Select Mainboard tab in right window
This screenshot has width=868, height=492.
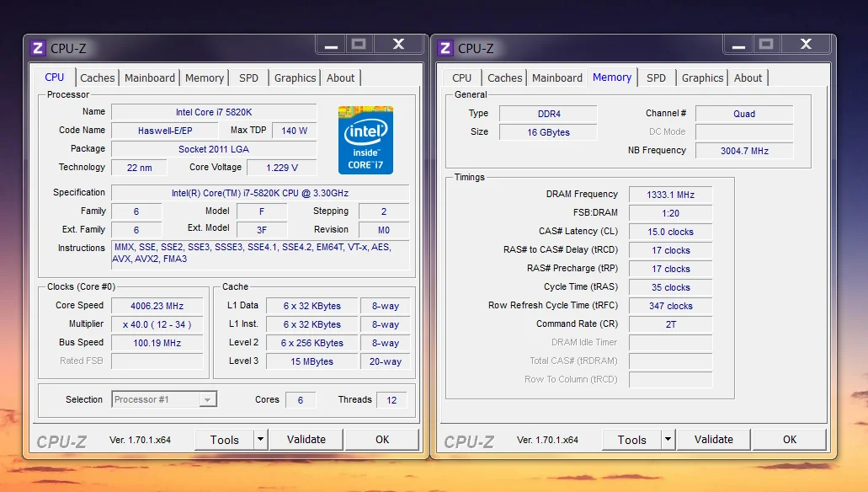pyautogui.click(x=556, y=78)
